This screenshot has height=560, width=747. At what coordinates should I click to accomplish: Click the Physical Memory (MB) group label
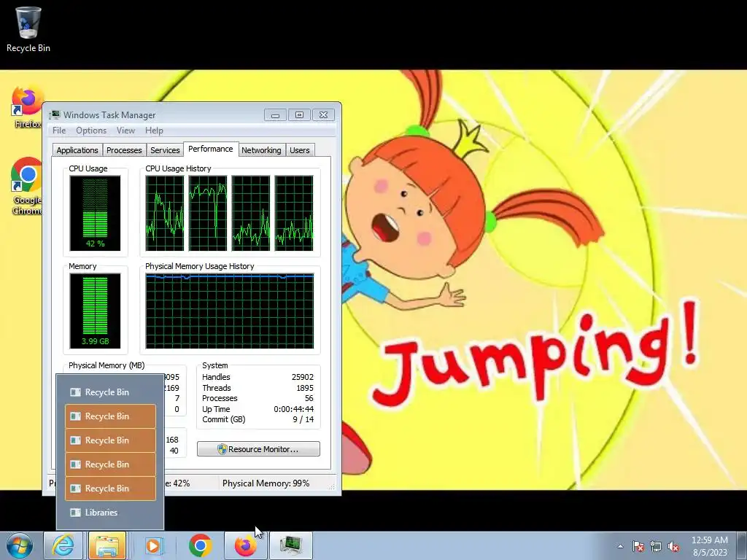107,365
